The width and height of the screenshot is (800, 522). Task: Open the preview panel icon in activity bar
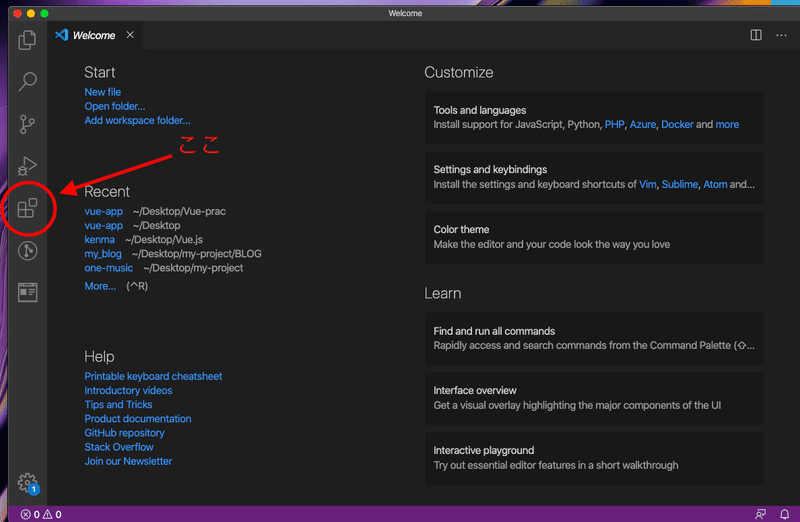28,292
